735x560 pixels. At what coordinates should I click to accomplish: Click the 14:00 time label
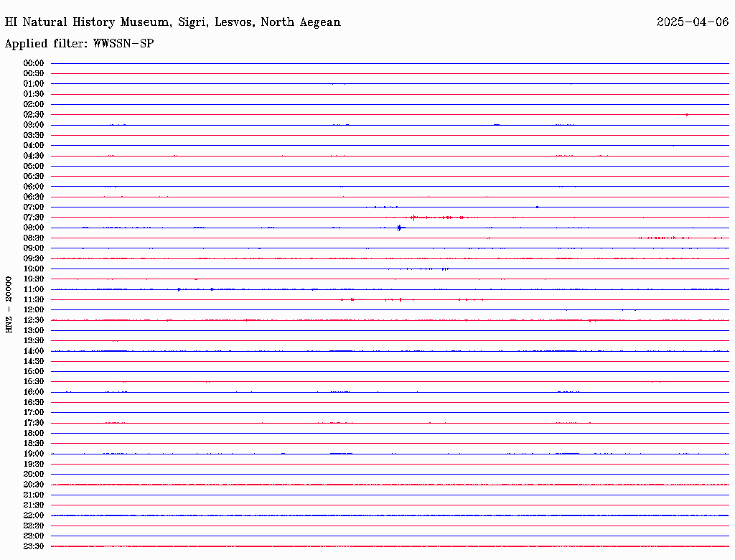[34, 351]
